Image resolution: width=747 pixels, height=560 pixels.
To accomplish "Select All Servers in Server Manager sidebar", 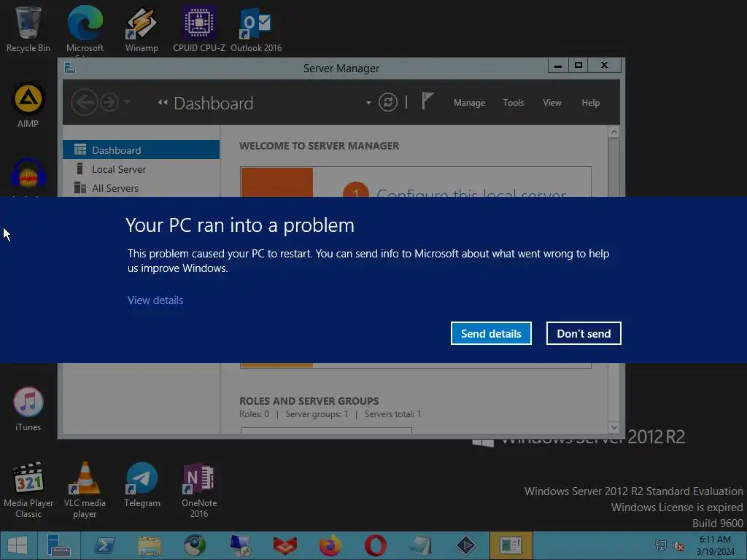I will point(141,188).
